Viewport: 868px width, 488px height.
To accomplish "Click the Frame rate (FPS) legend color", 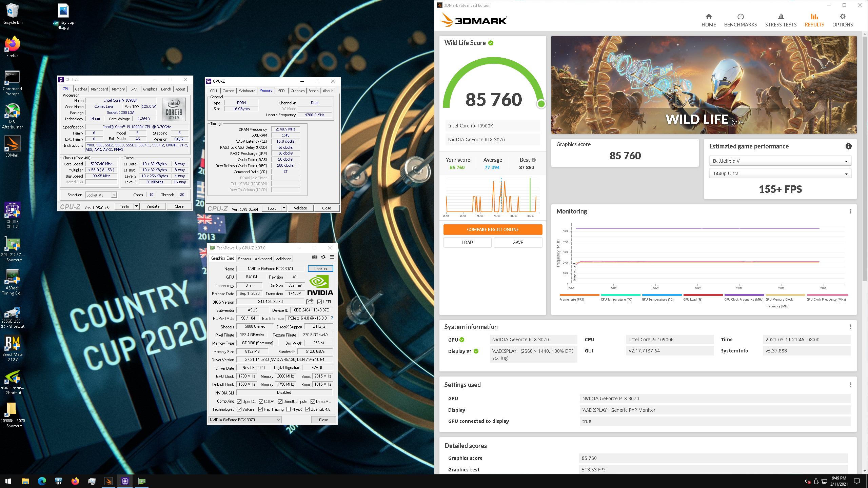I will point(579,295).
